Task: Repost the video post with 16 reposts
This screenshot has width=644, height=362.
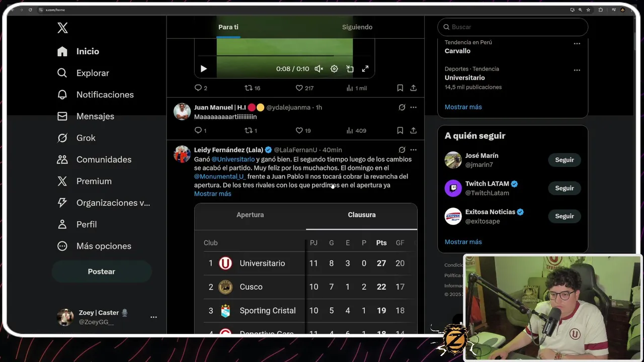Action: coord(252,88)
